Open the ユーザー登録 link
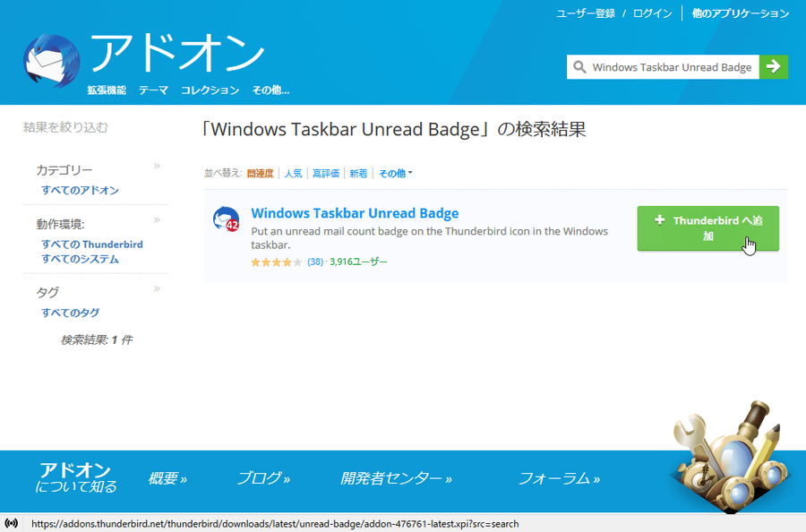The image size is (806, 532). tap(586, 13)
